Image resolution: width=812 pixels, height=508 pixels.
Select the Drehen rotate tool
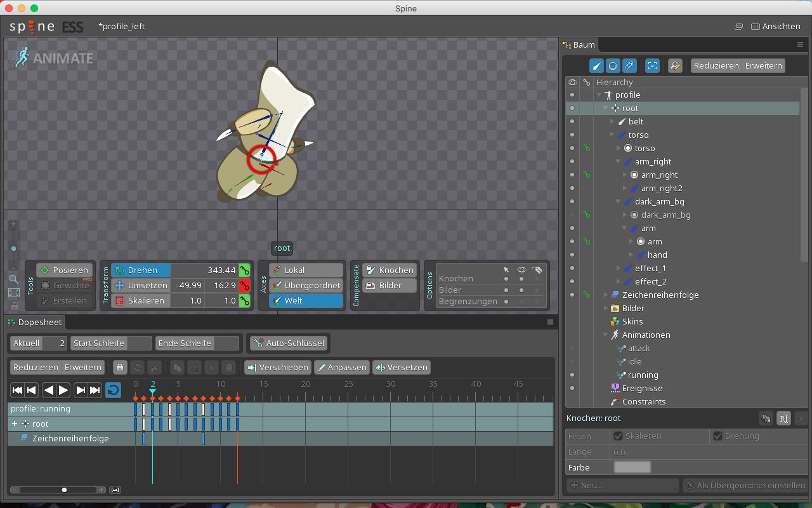point(141,271)
